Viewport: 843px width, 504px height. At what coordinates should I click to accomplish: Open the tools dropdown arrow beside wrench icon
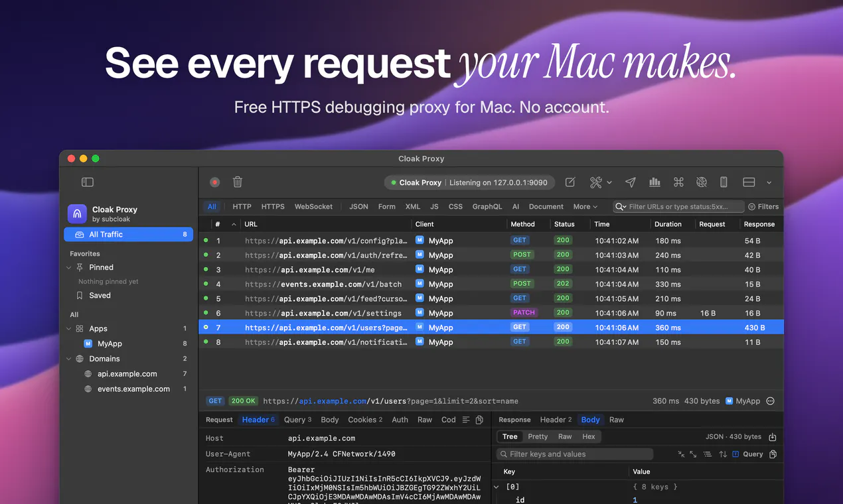click(x=609, y=183)
